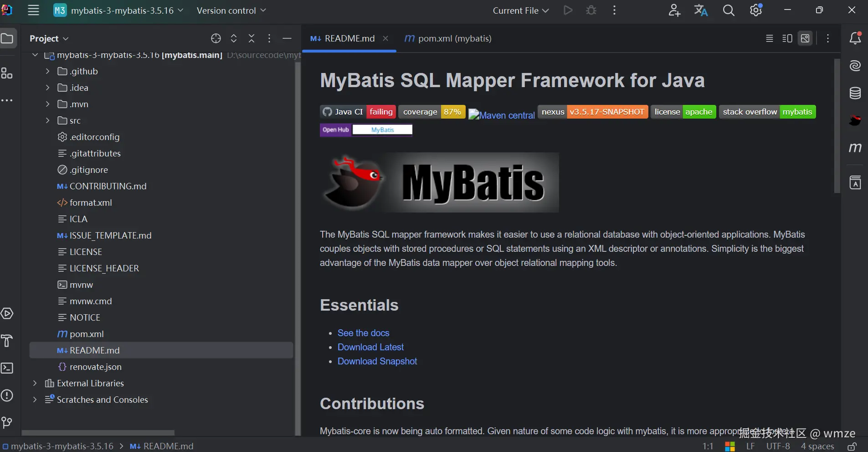
Task: Switch to pom.xml (mybatis) tab
Action: pyautogui.click(x=448, y=39)
